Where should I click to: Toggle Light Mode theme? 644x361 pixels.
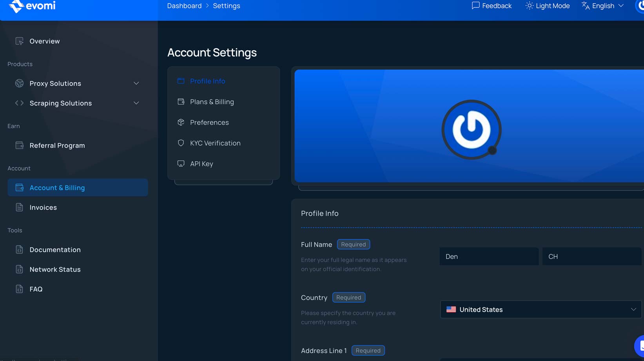547,6
